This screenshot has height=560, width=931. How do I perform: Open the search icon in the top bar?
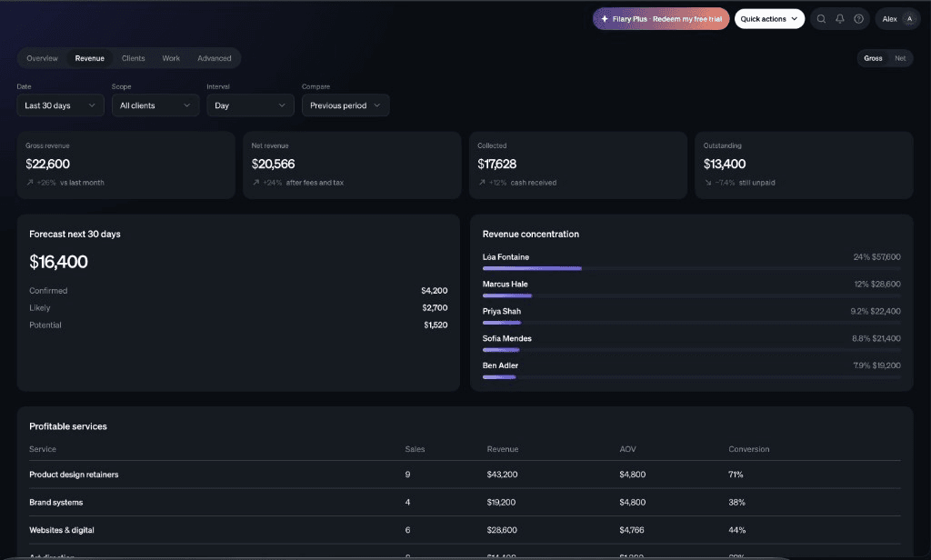tap(821, 19)
